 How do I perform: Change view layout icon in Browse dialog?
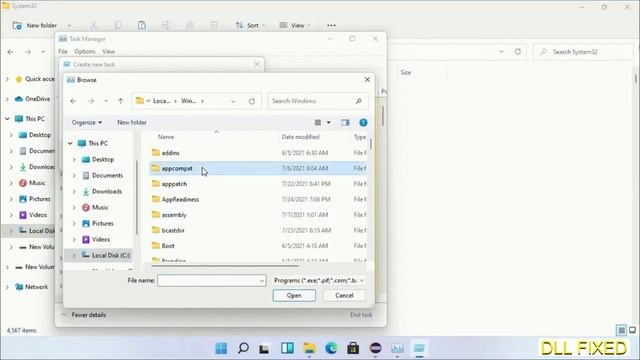coord(318,122)
